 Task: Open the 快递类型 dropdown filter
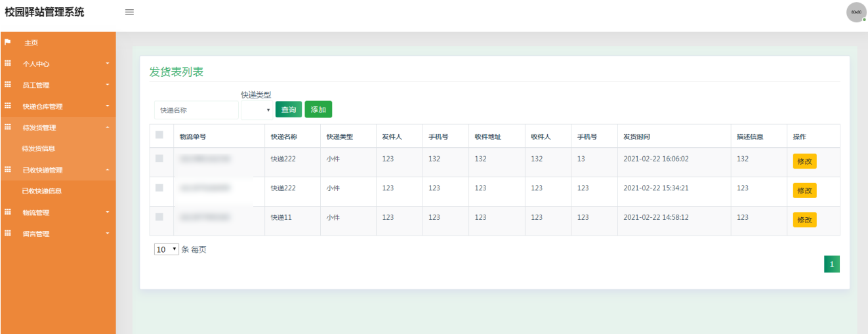pyautogui.click(x=257, y=110)
